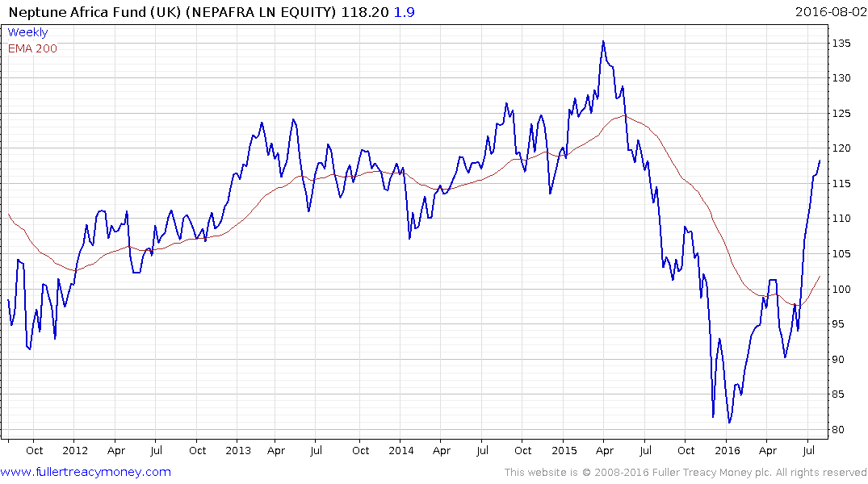Click the 80 label on the price axis
868x484 pixels.
pos(839,430)
